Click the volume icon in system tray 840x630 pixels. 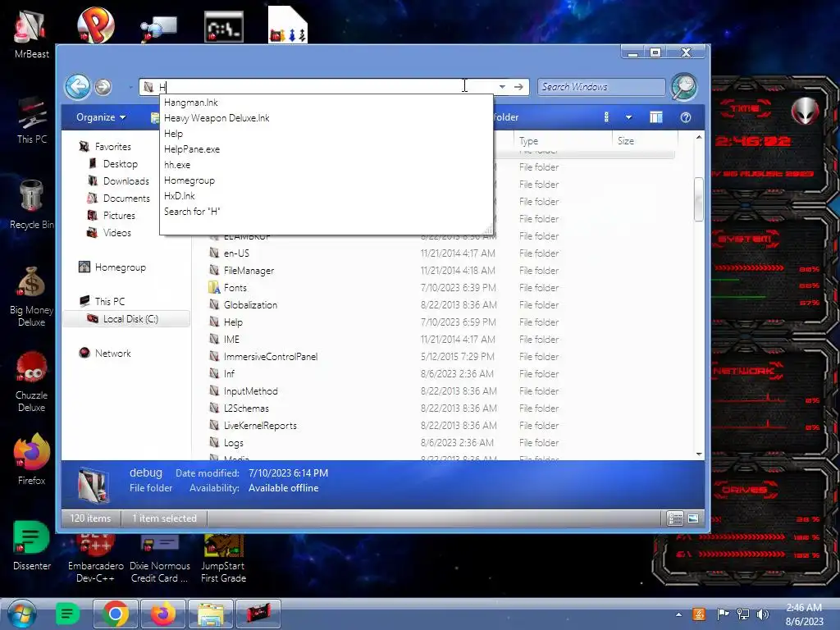point(762,614)
